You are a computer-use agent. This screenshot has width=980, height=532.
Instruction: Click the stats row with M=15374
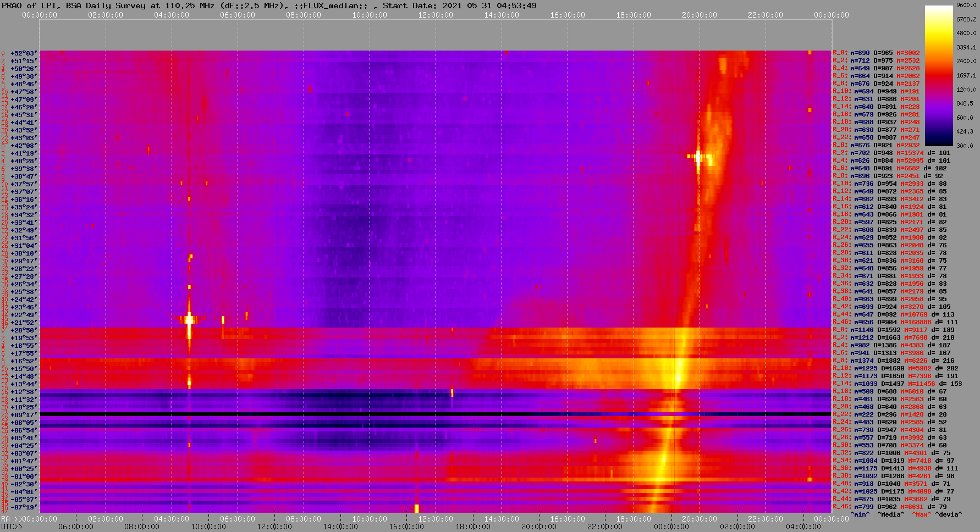[x=891, y=153]
